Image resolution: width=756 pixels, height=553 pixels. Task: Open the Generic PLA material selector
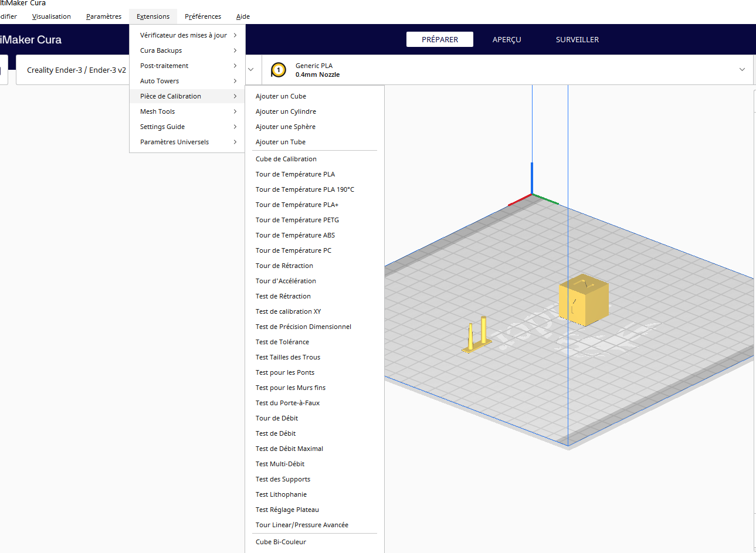tap(508, 70)
